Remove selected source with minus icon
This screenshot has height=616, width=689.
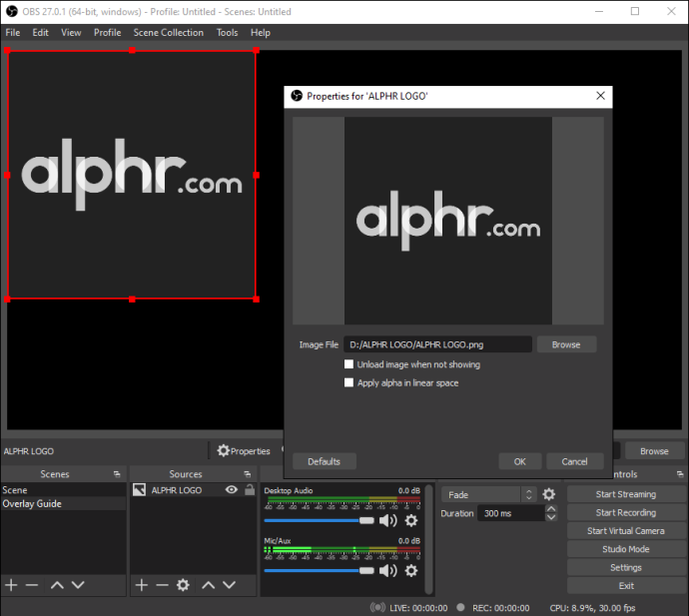[162, 585]
